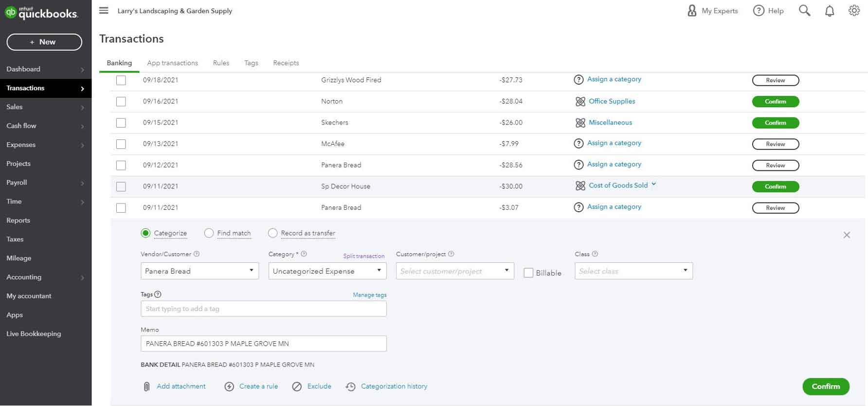Expand the Accounting sidebar arrow

(x=82, y=277)
